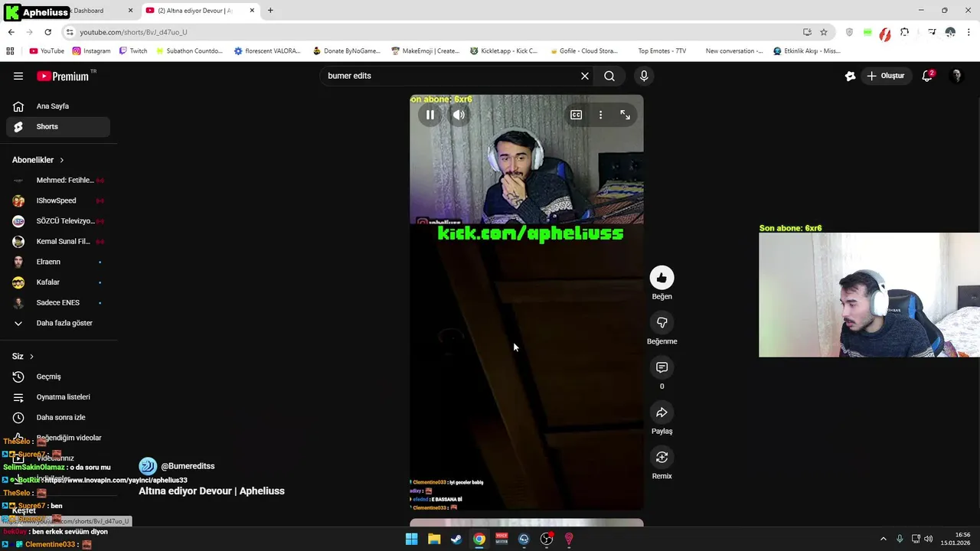Open the Mehmed: Fetihle... subscription

(x=58, y=180)
